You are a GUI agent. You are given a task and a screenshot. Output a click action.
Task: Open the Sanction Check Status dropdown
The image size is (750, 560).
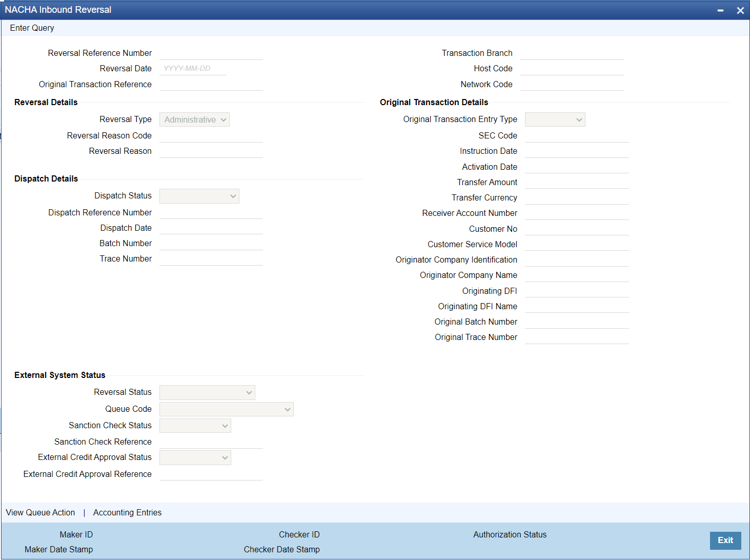point(195,426)
